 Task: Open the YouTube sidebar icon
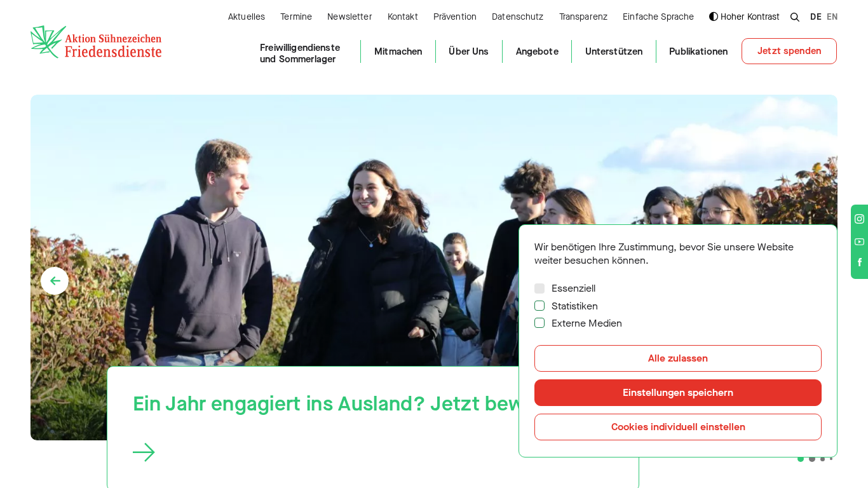[859, 241]
